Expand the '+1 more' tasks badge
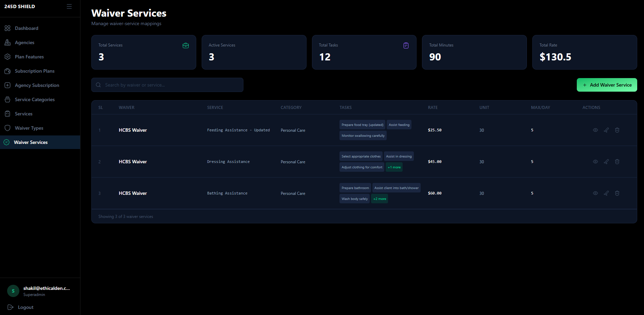This screenshot has width=644, height=315. (x=394, y=167)
